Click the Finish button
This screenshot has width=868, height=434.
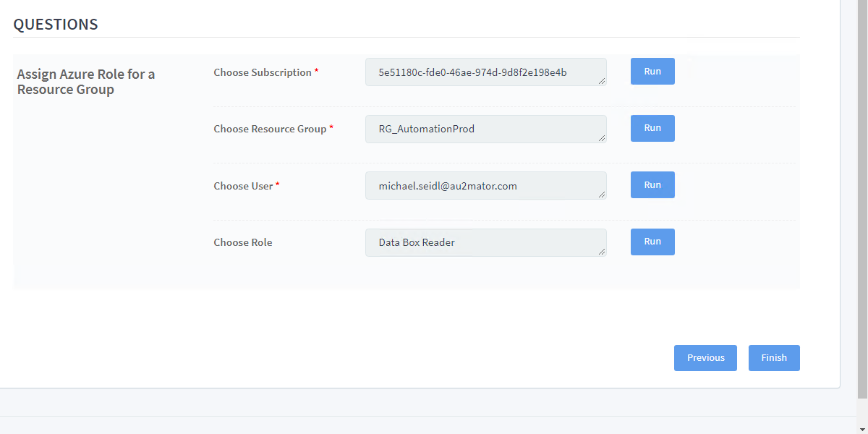pos(773,358)
